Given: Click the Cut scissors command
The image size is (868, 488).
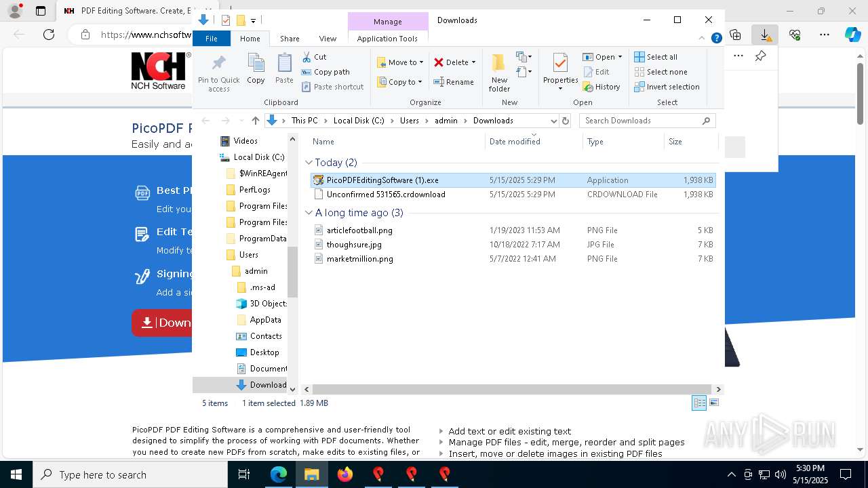Looking at the screenshot, I should [314, 57].
